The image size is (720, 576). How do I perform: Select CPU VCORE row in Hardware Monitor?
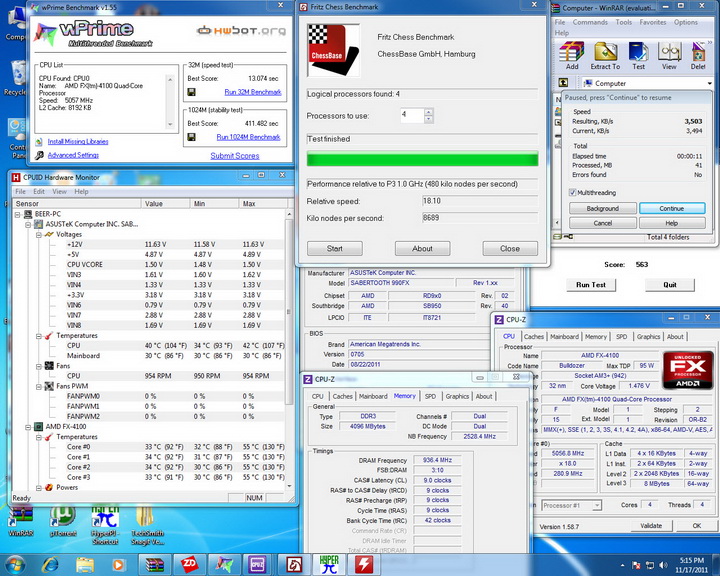click(149, 265)
